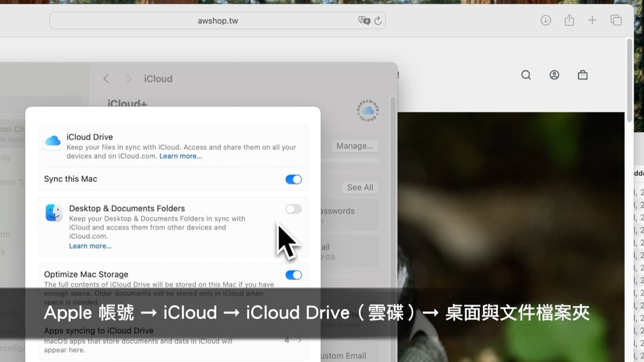Click the Passwords tile behind the dialog
644x362 pixels.
point(349,215)
